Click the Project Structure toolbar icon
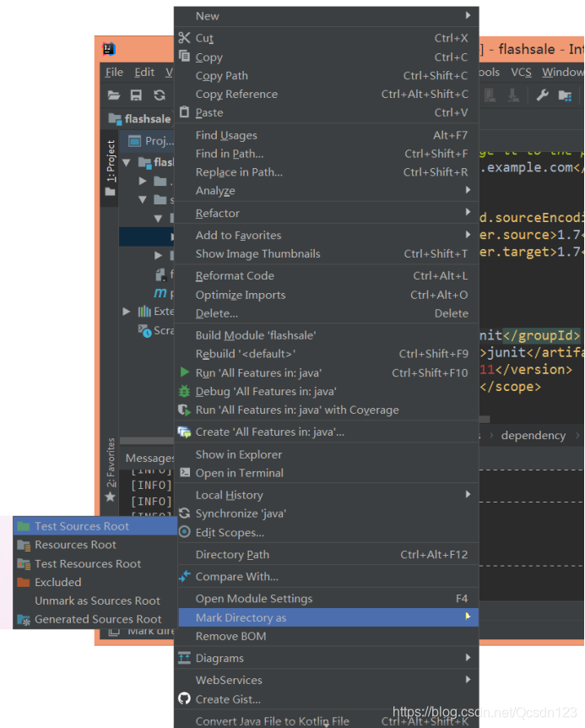 point(565,95)
